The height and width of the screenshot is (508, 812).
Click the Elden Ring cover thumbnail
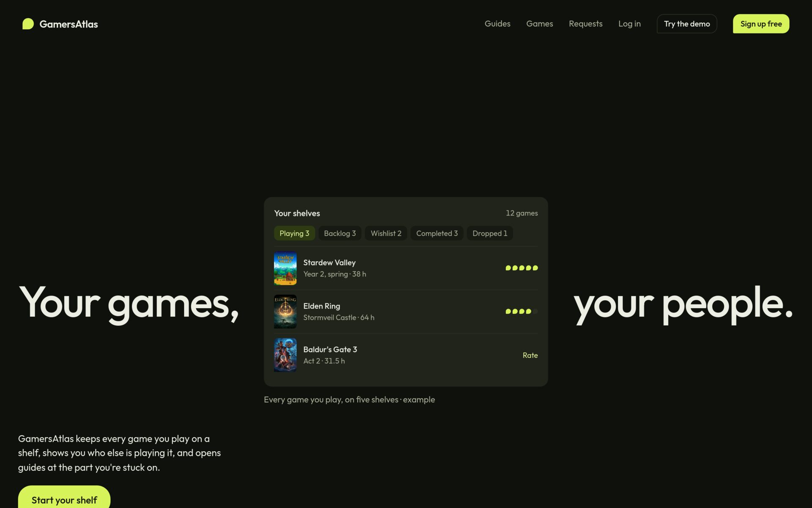pyautogui.click(x=285, y=312)
